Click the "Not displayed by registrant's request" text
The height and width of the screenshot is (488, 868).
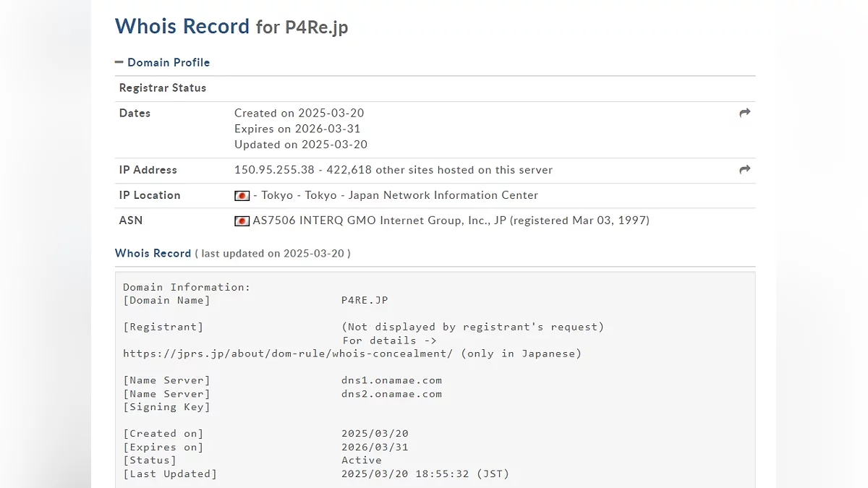472,327
